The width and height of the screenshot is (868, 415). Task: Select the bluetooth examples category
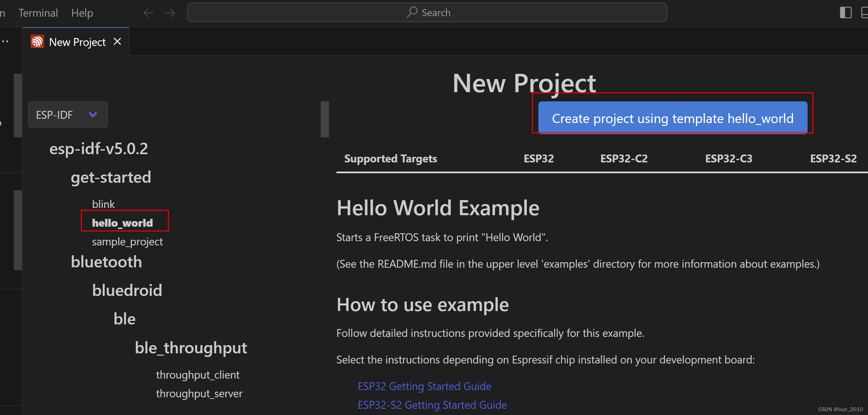[x=106, y=262]
